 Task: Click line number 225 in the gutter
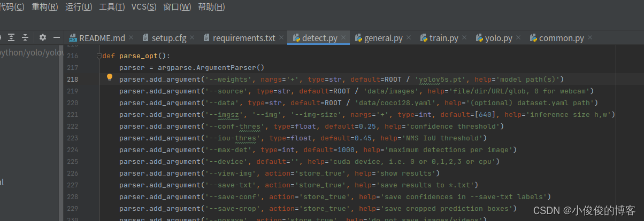[72, 161]
